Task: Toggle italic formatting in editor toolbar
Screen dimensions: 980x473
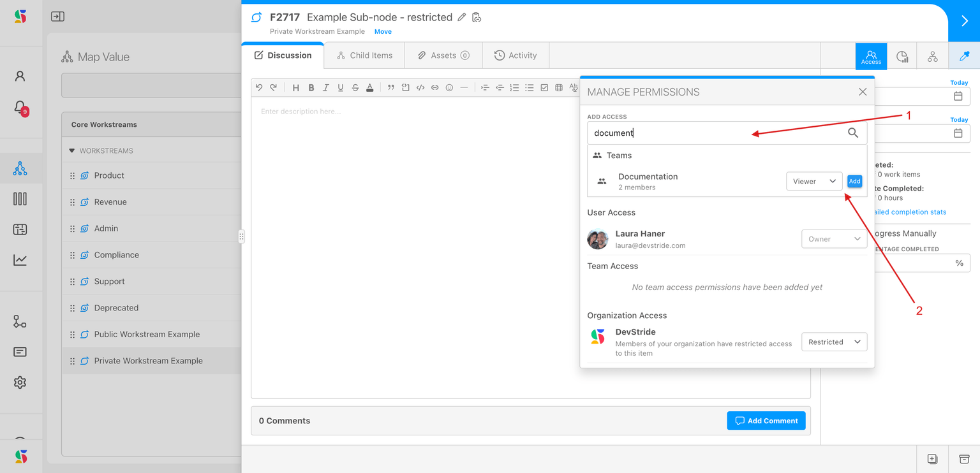Action: (x=326, y=88)
